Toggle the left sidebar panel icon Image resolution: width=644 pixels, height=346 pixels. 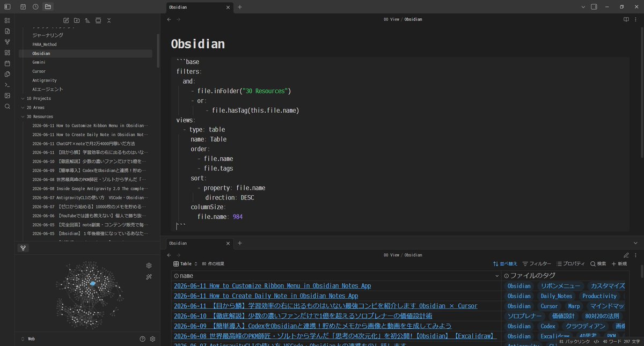pyautogui.click(x=7, y=7)
